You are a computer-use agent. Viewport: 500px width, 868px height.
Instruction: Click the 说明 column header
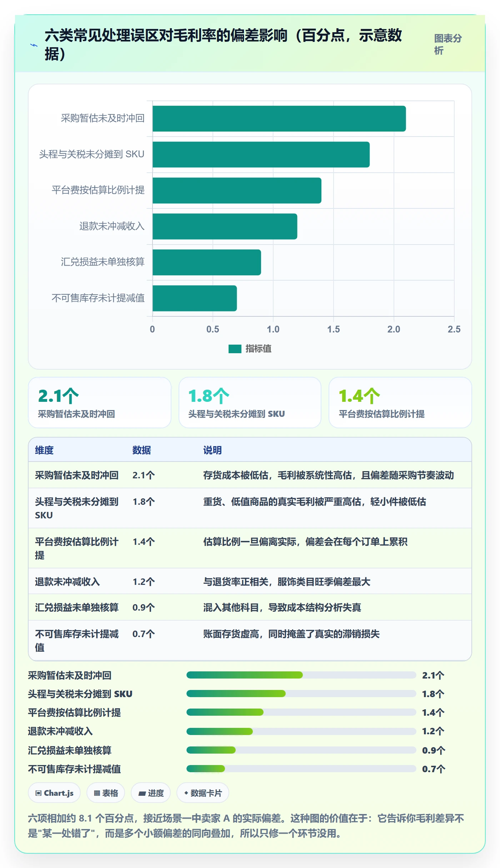pyautogui.click(x=212, y=450)
